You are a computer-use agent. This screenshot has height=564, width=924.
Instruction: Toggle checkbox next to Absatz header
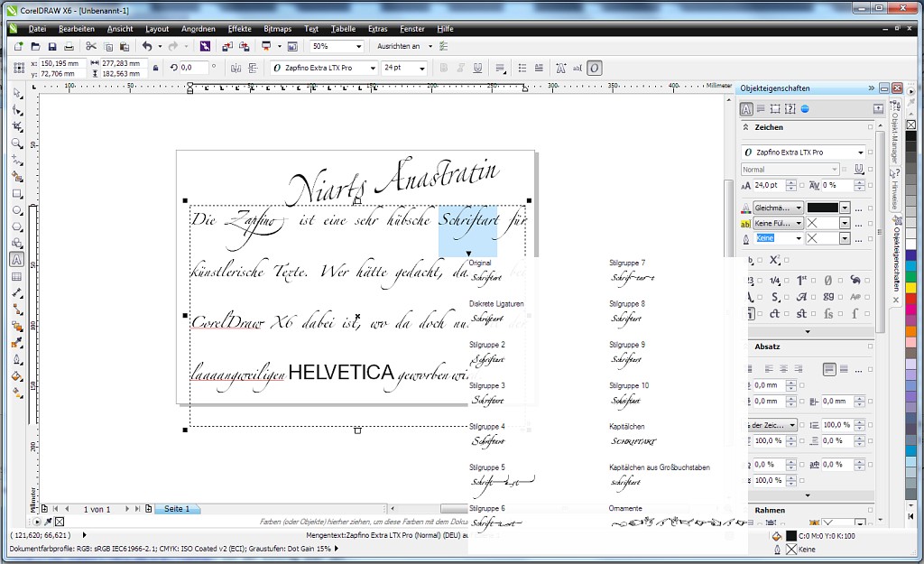click(871, 347)
